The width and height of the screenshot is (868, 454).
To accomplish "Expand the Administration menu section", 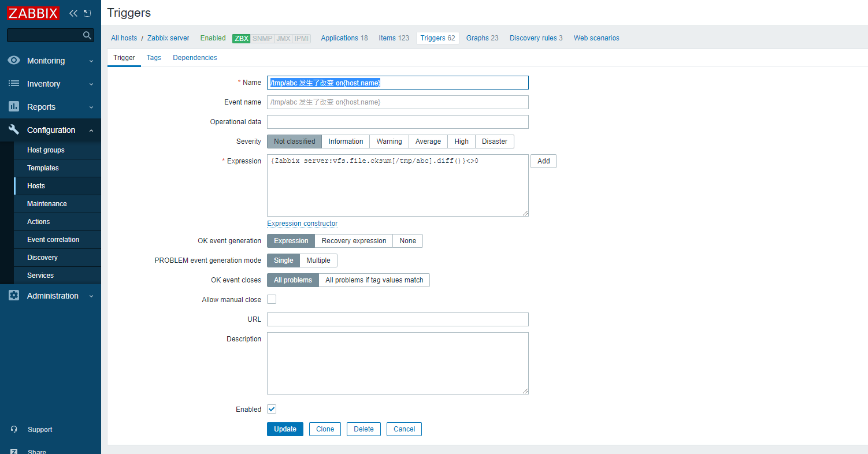I will 50,296.
